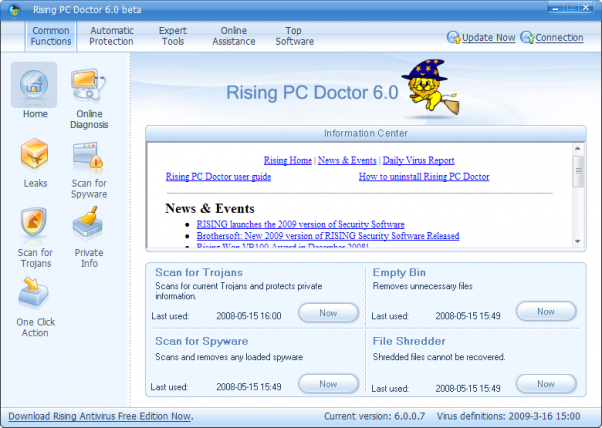Click the wizard lion mascot image

(432, 87)
